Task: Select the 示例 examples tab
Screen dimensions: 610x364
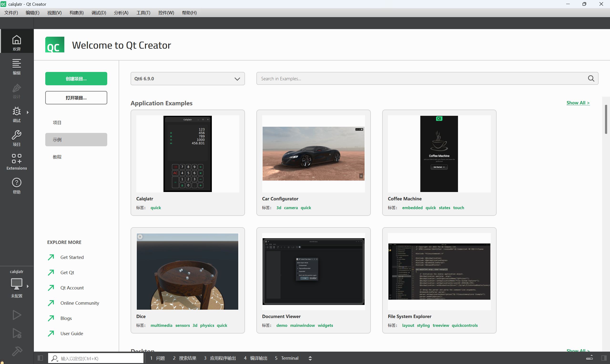Action: click(x=76, y=140)
